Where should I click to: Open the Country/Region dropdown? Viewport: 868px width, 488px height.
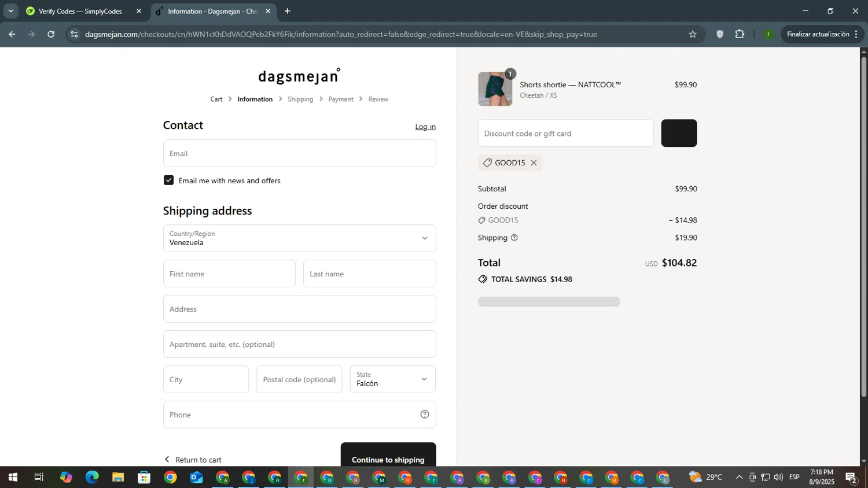pos(299,238)
